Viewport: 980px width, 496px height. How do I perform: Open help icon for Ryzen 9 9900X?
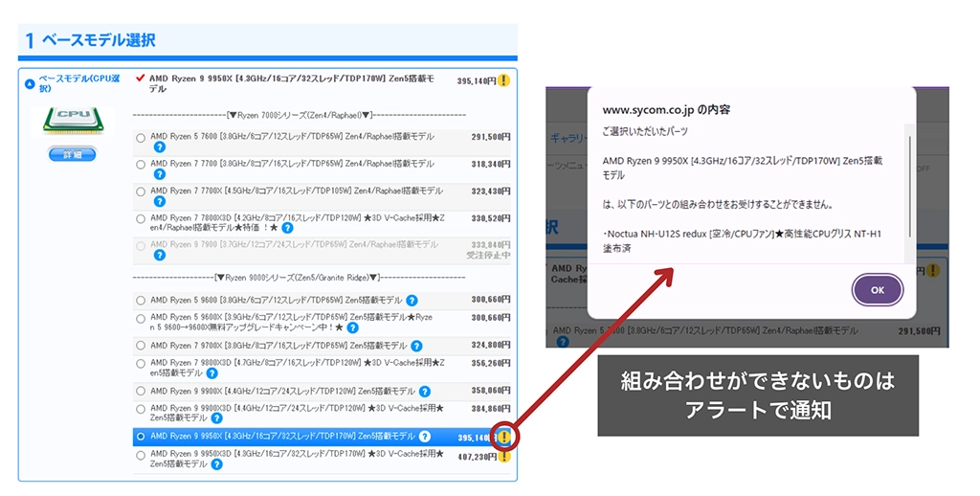click(424, 392)
